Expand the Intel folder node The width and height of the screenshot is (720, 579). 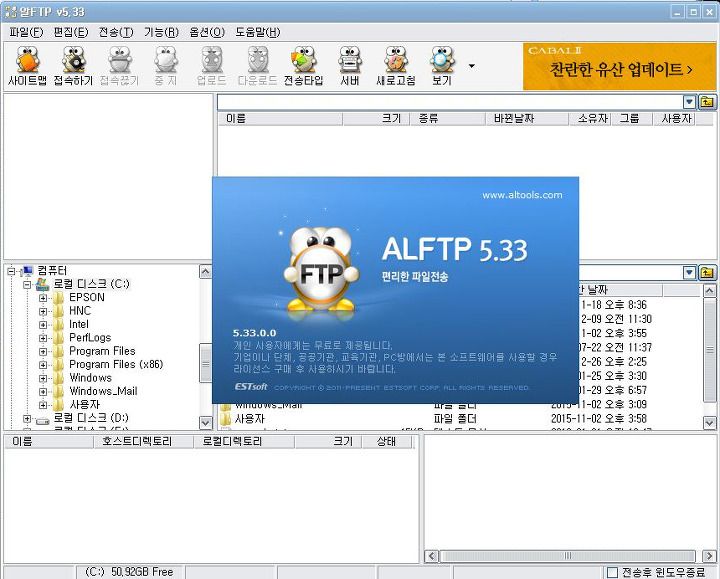tap(43, 325)
